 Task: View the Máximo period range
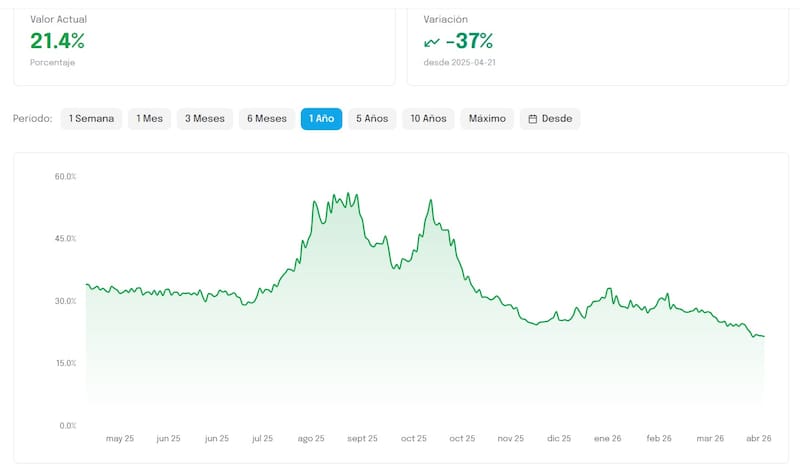coord(487,118)
